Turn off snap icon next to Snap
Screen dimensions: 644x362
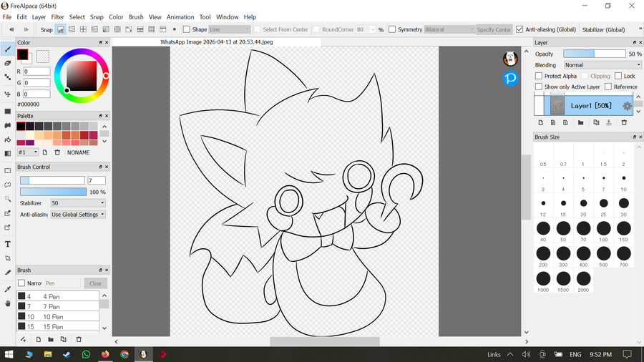tap(60, 29)
